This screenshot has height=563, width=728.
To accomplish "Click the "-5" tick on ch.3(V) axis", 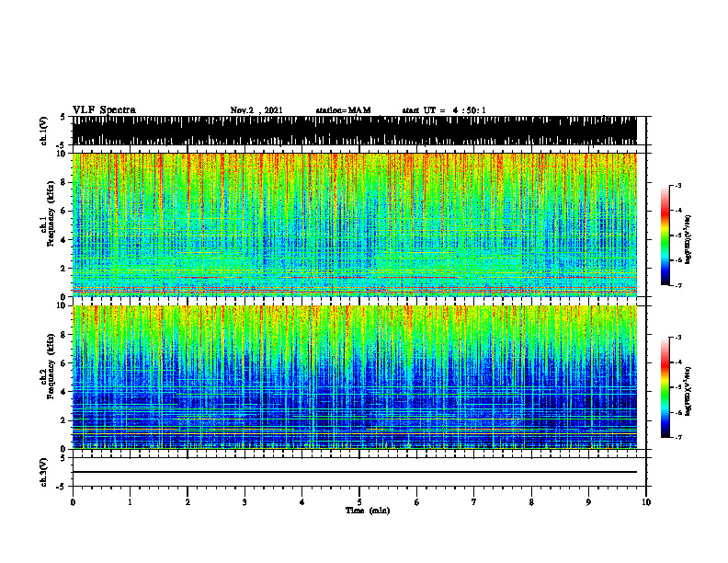I will pos(62,487).
